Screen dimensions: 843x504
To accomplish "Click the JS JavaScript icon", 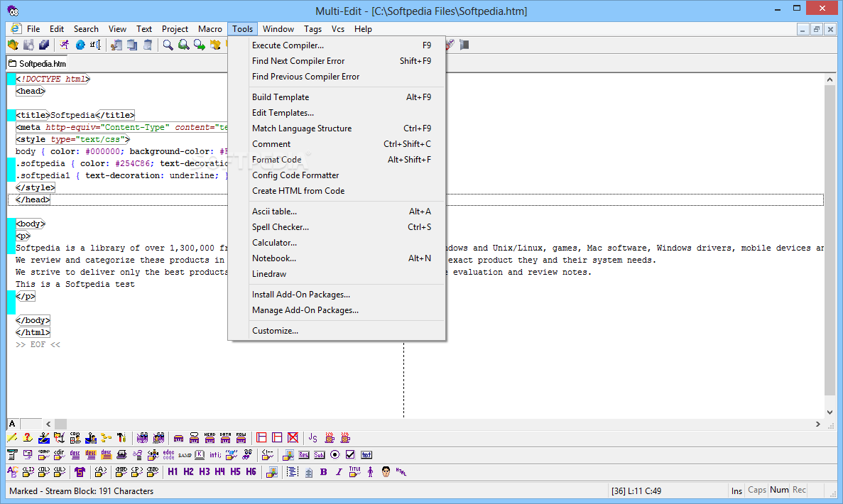I will (313, 438).
